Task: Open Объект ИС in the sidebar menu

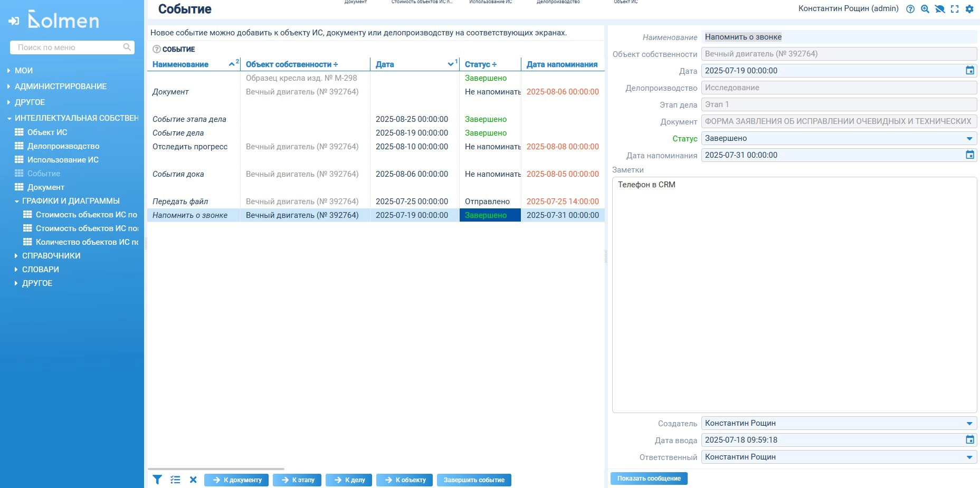Action: [x=47, y=132]
